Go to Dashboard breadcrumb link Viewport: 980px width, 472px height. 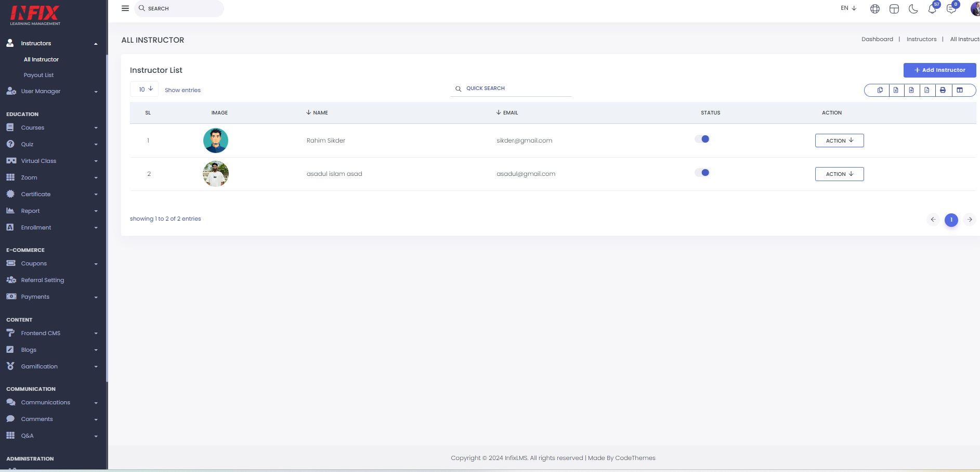tap(877, 39)
